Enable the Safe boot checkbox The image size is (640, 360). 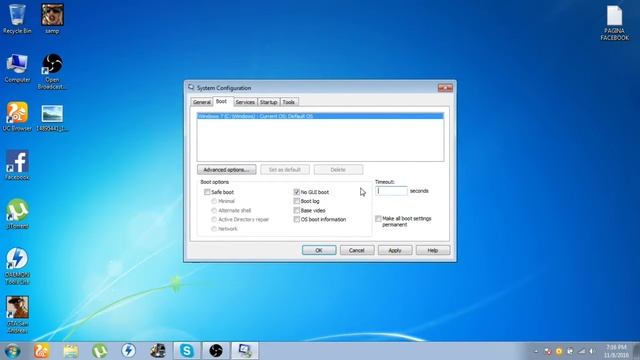[207, 192]
